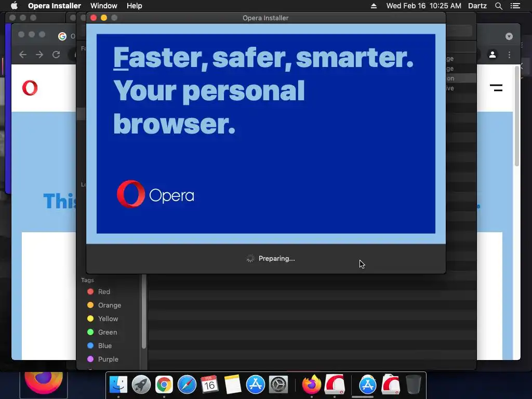
Task: Click the Opera logo in installer banner
Action: point(155,194)
